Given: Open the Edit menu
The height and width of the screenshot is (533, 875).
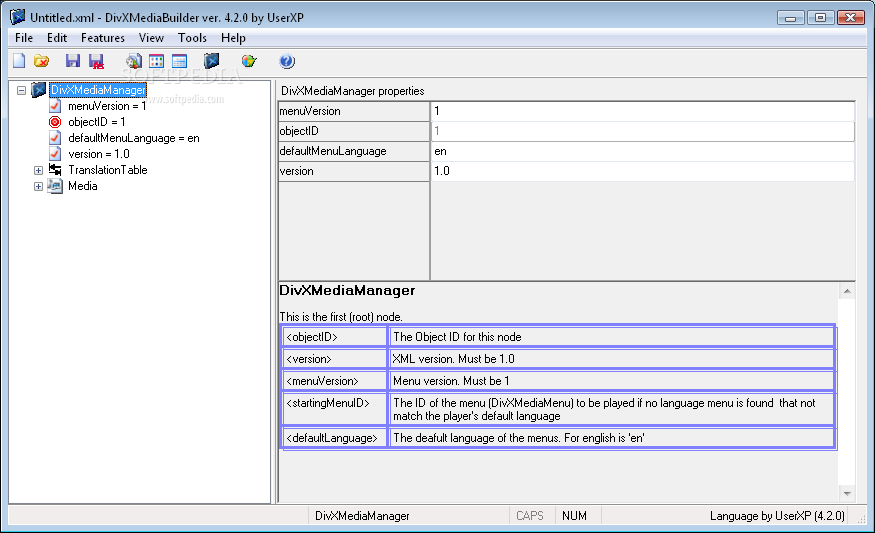Looking at the screenshot, I should point(57,38).
